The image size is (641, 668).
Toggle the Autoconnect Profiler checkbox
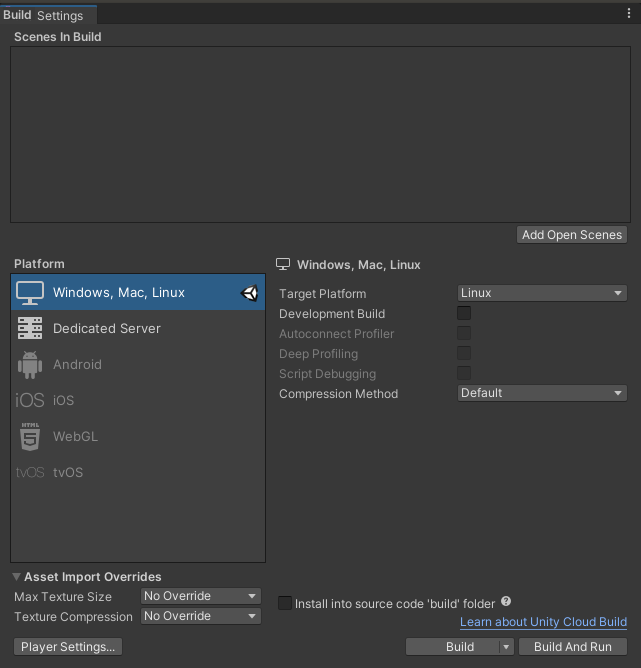(464, 334)
